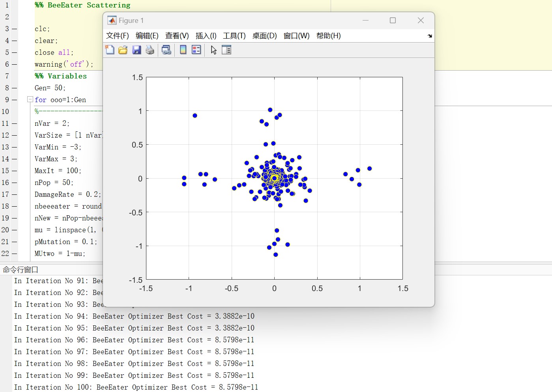
Task: Open file using the folder icon
Action: 123,50
